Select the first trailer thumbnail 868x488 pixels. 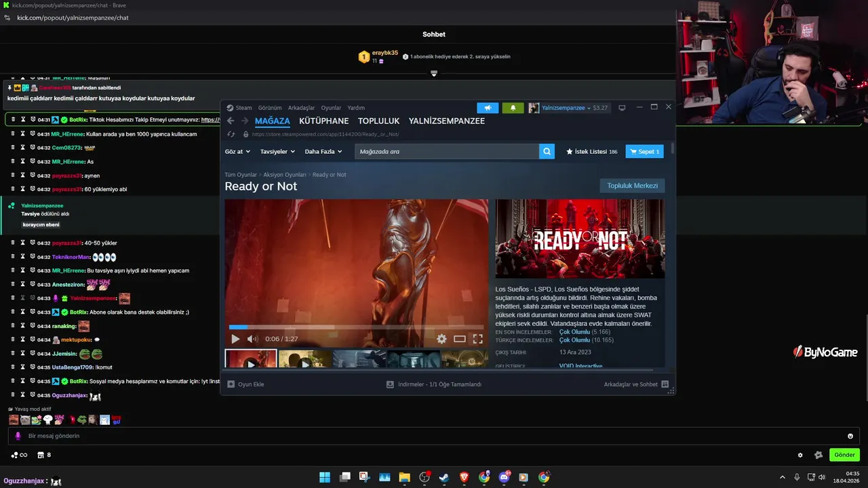(x=251, y=359)
